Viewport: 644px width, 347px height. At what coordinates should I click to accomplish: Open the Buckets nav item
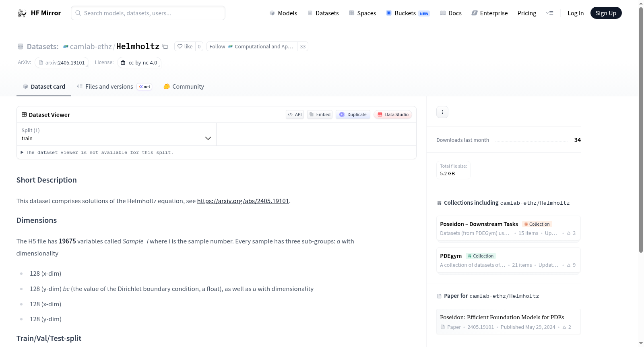(x=408, y=13)
